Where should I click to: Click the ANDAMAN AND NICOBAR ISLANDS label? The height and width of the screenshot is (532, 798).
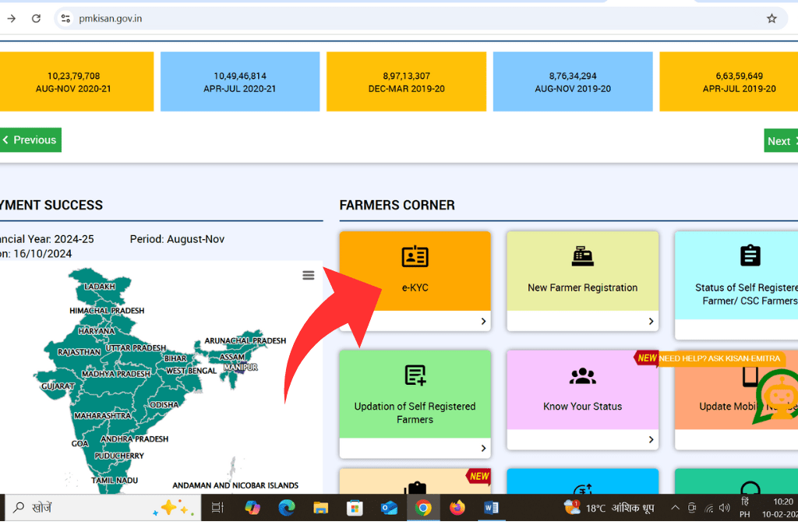point(235,485)
